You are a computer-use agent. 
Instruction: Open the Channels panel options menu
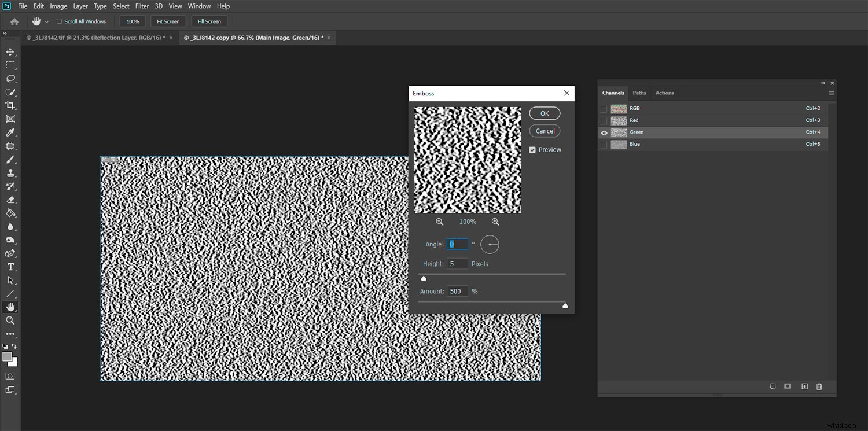831,93
